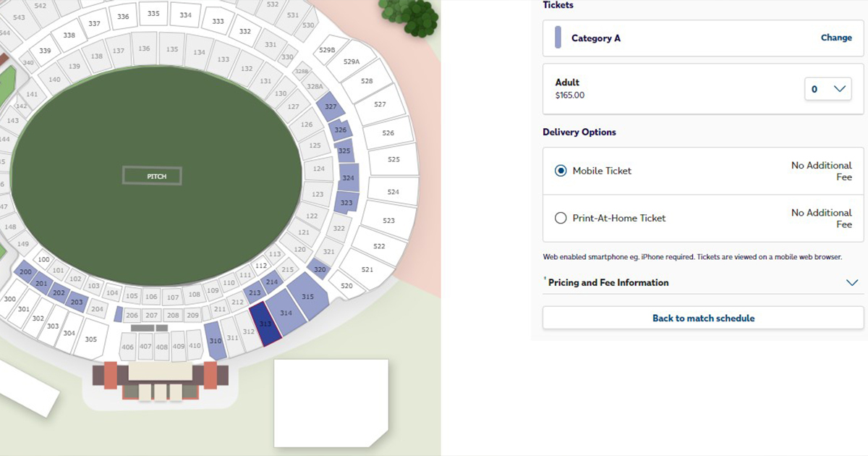868x456 pixels.
Task: Select section 326 on the map
Action: (x=339, y=130)
